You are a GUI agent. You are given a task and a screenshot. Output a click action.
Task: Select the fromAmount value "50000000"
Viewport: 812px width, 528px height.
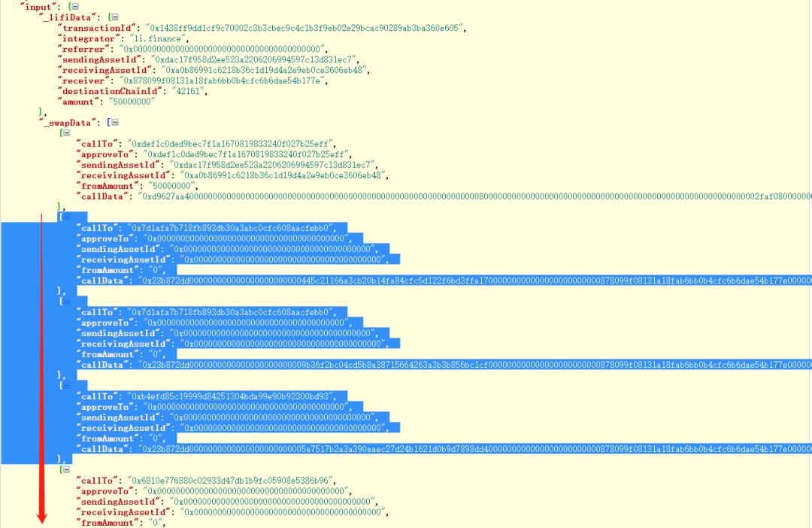172,186
